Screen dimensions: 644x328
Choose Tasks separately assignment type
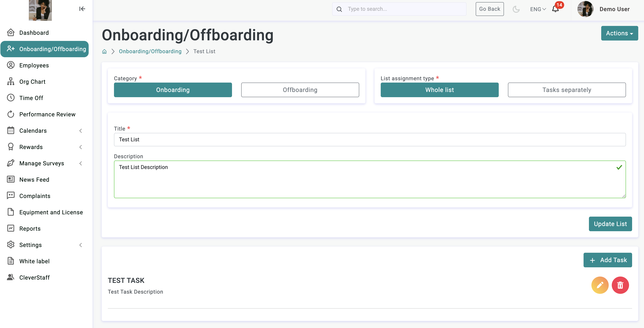567,90
